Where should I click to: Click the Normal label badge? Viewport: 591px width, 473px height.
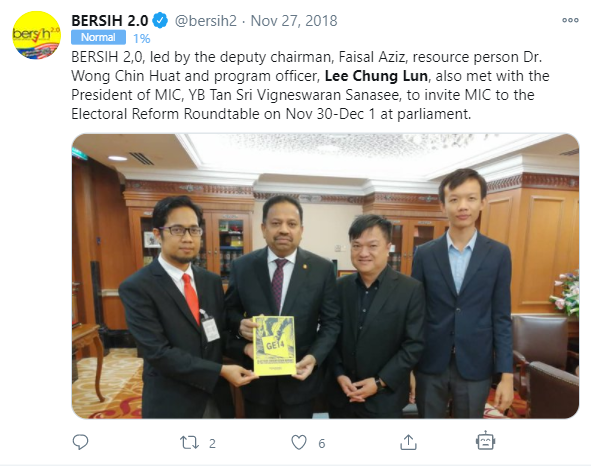pos(98,37)
